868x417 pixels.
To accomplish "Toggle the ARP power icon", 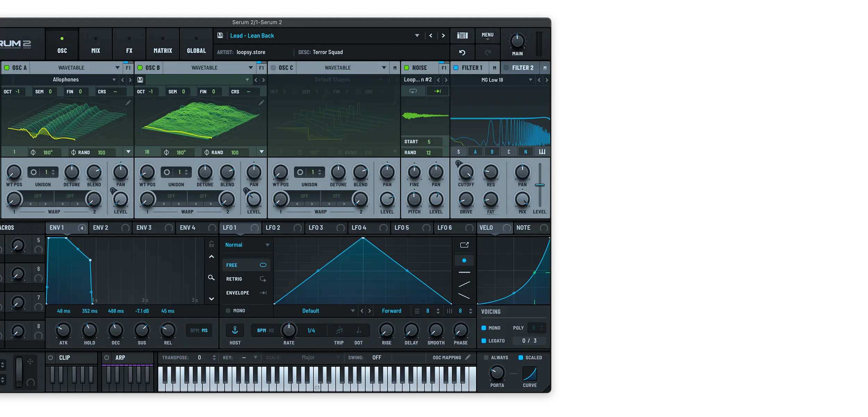I will tap(107, 358).
